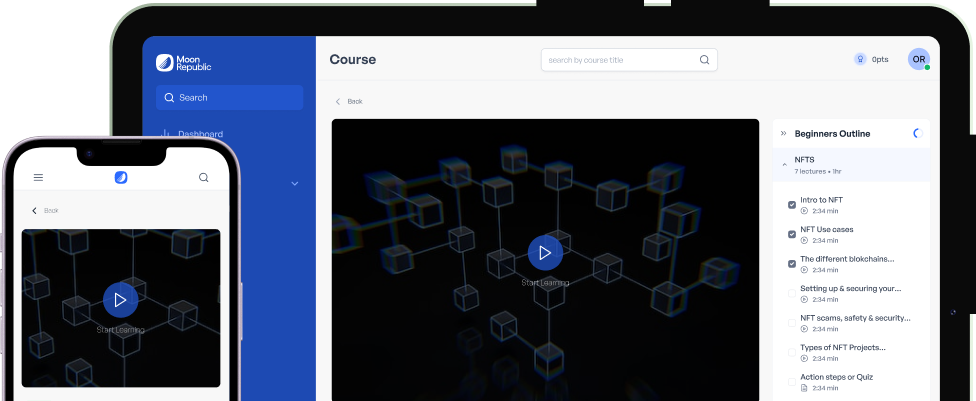Open the Intro to NFT lecture title
The width and height of the screenshot is (976, 401).
(822, 200)
